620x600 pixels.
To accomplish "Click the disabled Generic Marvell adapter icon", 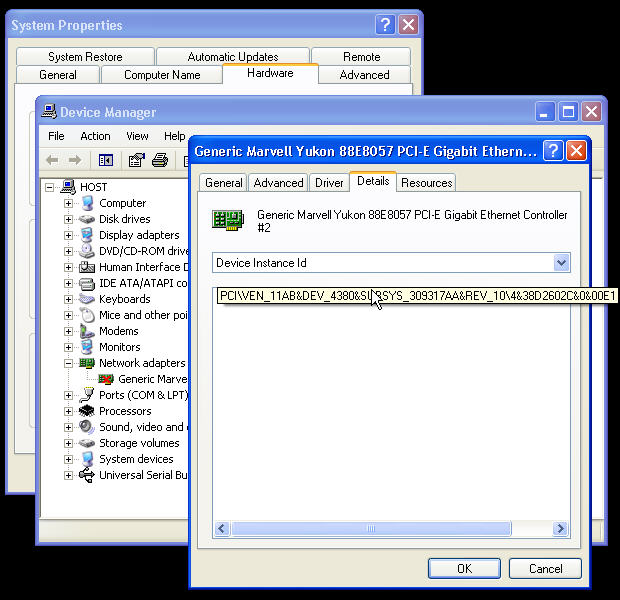I will tap(106, 379).
